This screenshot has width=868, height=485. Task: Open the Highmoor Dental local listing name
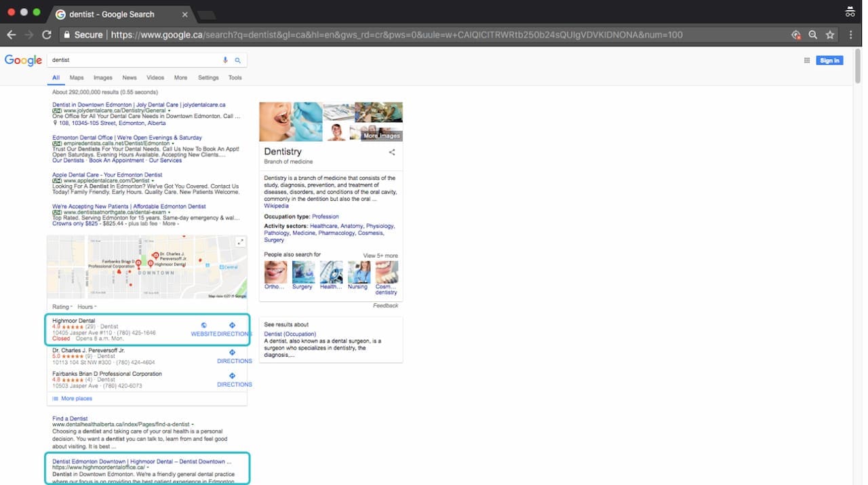click(74, 321)
